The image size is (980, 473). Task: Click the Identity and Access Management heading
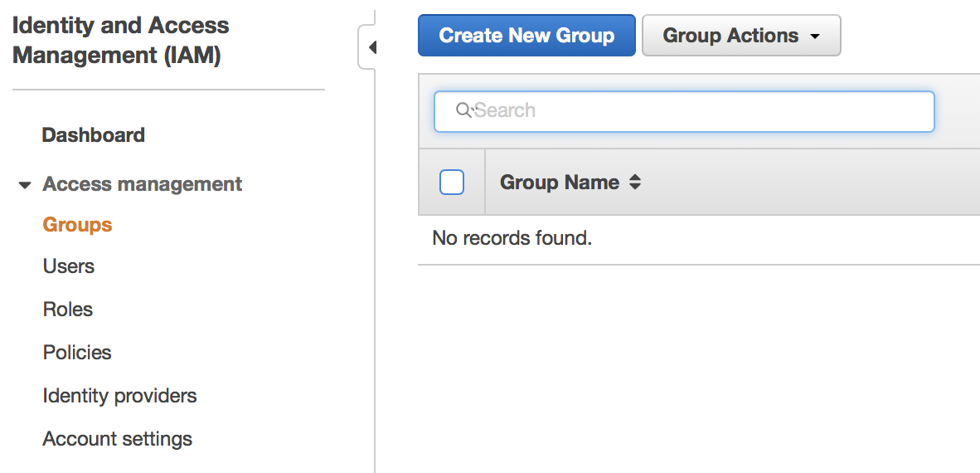click(121, 41)
